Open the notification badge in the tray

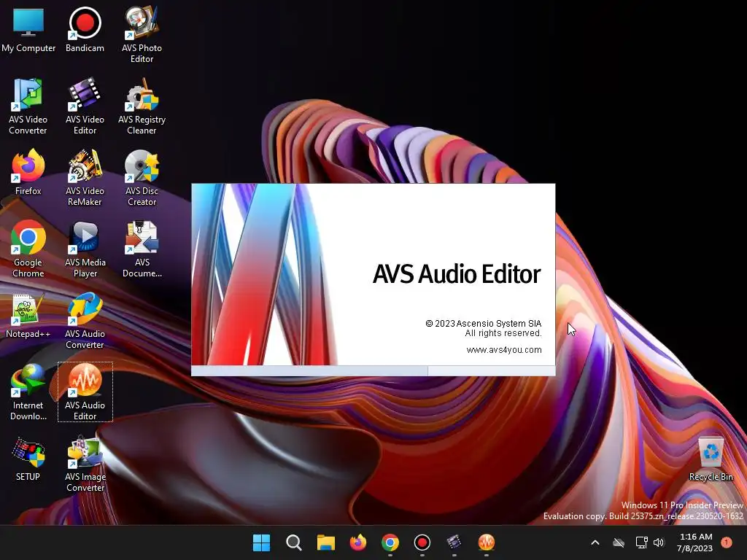coord(727,542)
